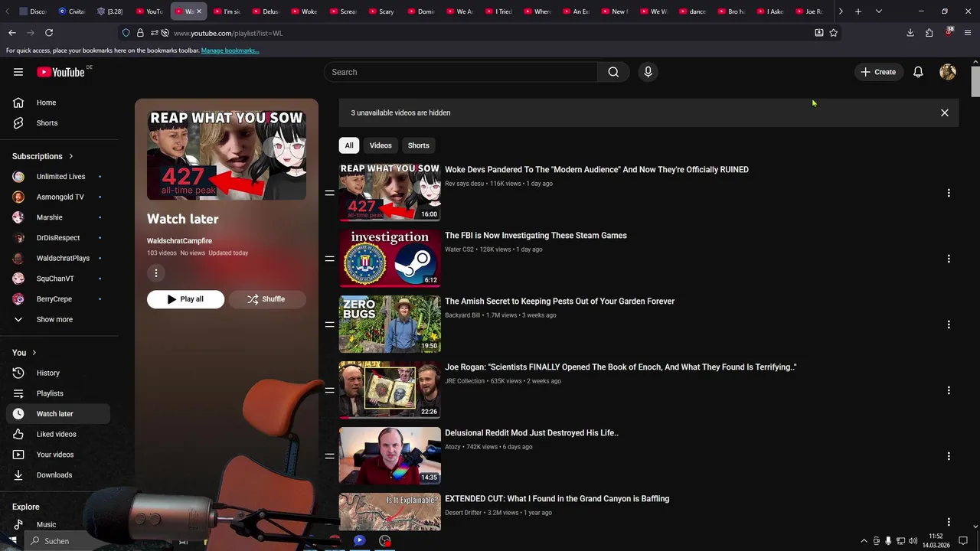Viewport: 980px width, 551px height.
Task: Open the notifications bell
Action: tap(918, 72)
